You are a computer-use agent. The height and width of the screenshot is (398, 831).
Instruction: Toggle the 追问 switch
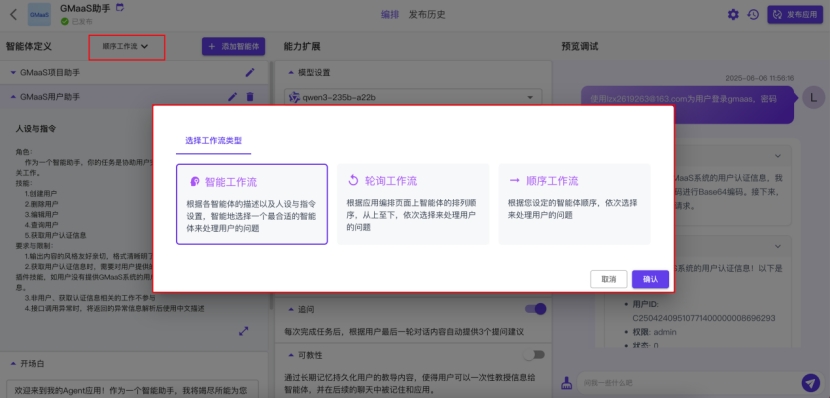[535, 309]
